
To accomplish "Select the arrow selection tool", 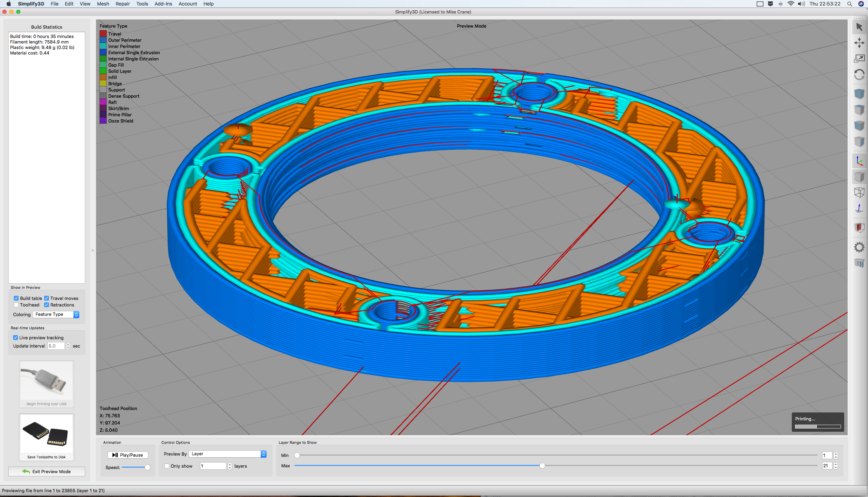I will click(859, 27).
